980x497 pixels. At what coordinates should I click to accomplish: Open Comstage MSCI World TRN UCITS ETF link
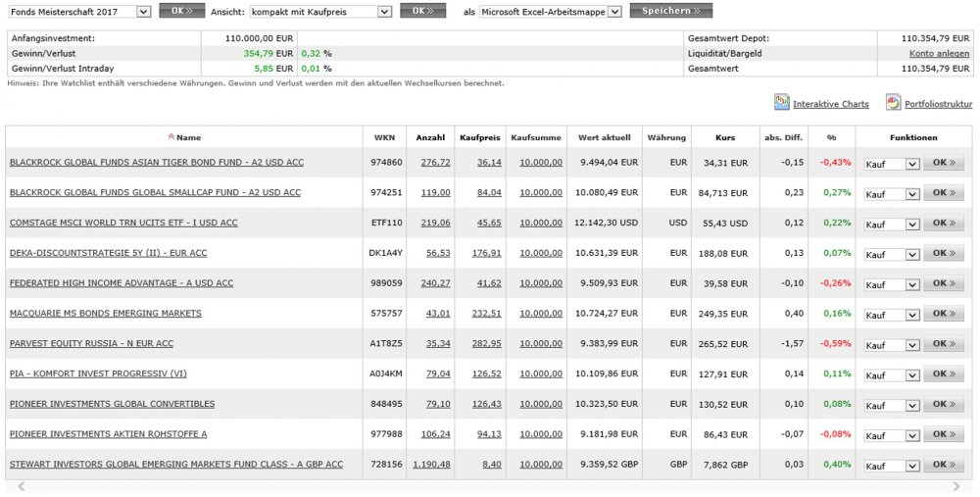(x=123, y=223)
